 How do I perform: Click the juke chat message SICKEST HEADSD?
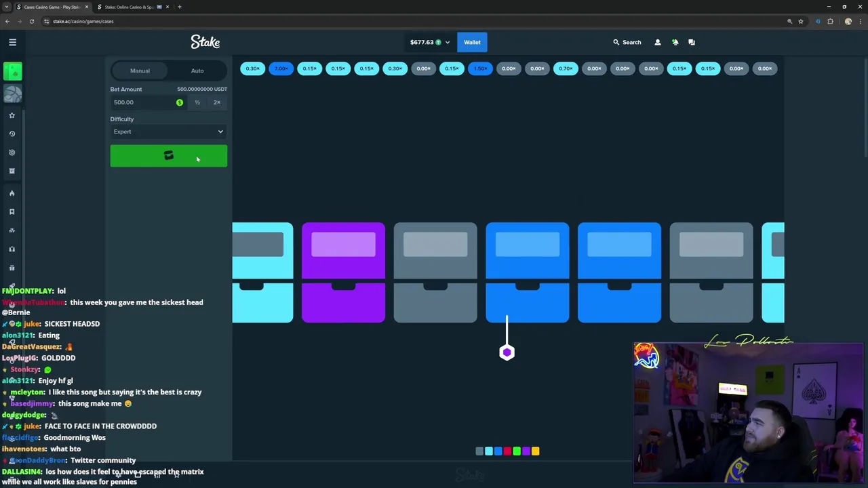tap(71, 324)
